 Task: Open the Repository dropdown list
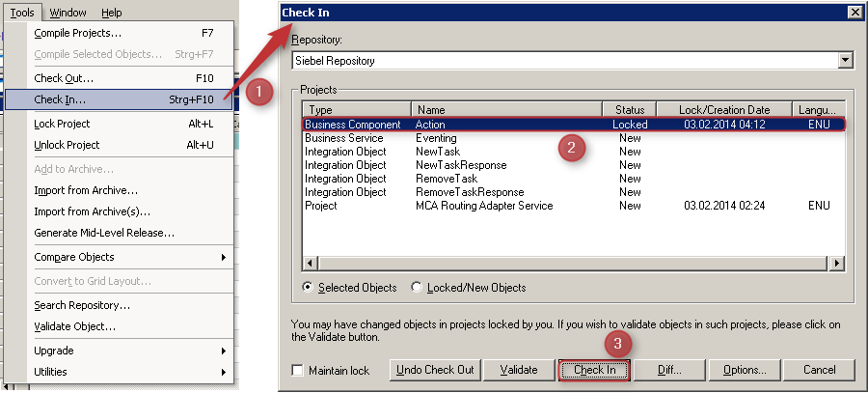(845, 61)
